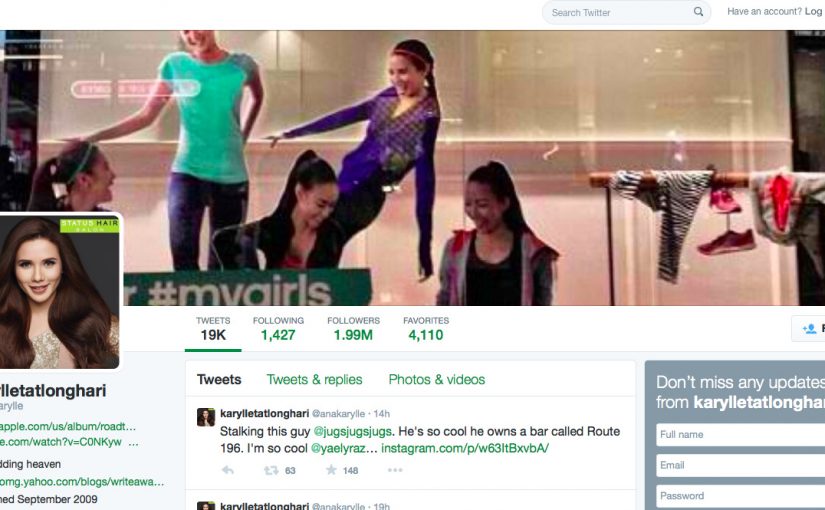
Task: Switch to Photos & videos tab
Action: tap(437, 379)
